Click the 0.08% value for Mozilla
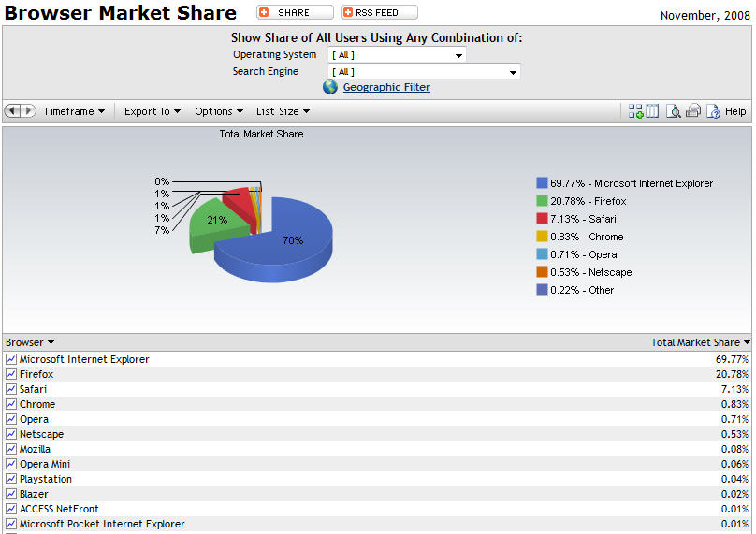This screenshot has width=756, height=534. tap(734, 449)
